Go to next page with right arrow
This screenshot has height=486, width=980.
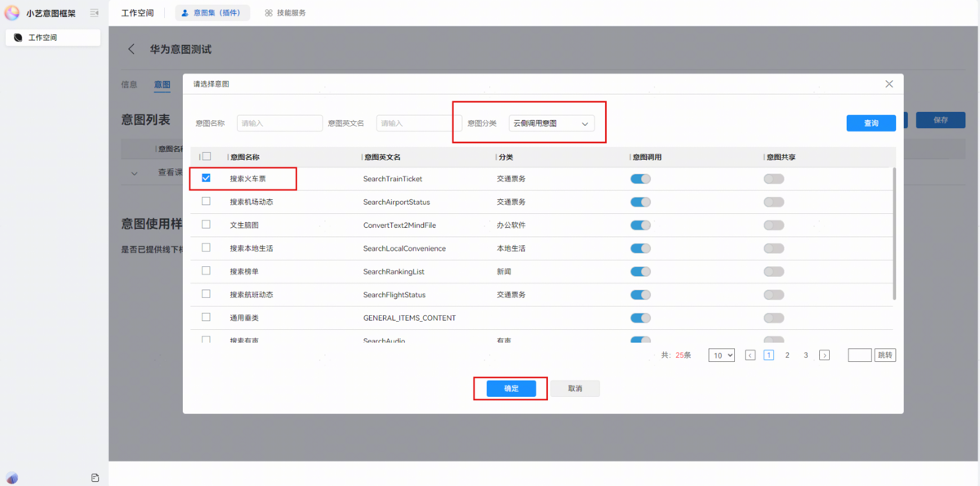click(x=824, y=355)
